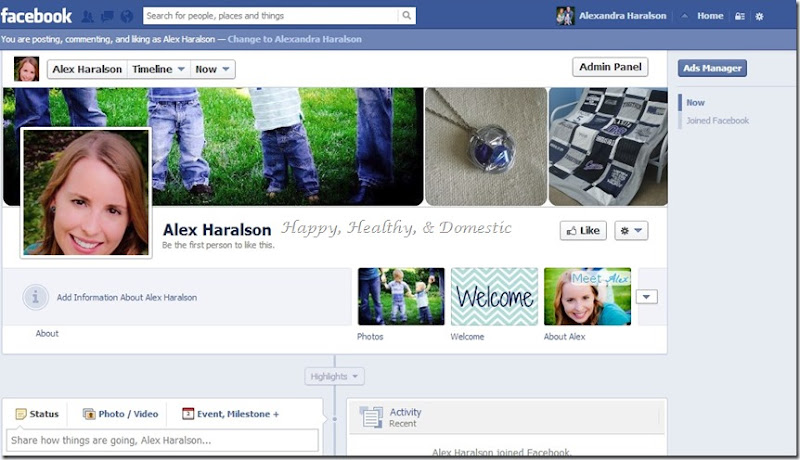Click the Event calendar icon
The height and width of the screenshot is (460, 800).
[188, 414]
